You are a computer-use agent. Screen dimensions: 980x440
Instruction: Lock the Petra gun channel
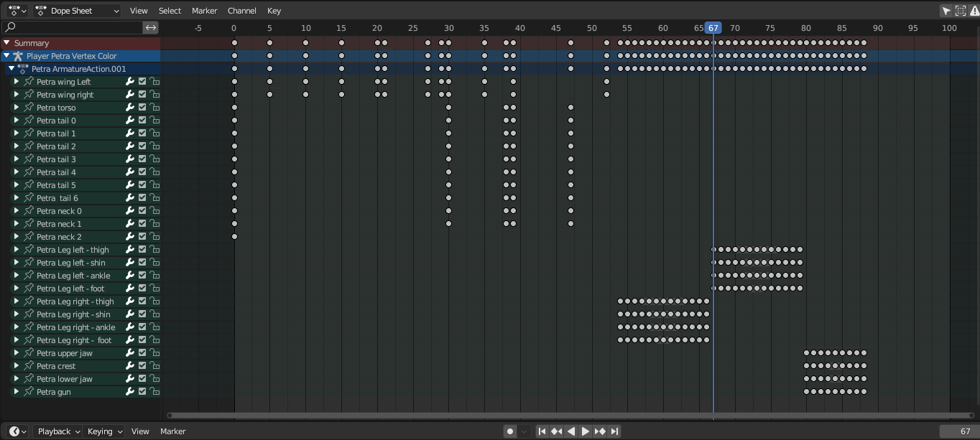coord(154,392)
